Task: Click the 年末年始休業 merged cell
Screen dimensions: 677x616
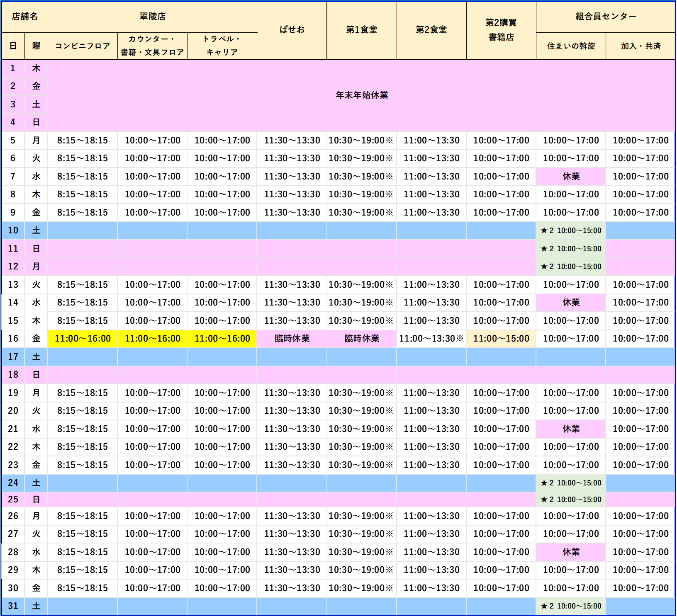Action: pyautogui.click(x=361, y=95)
